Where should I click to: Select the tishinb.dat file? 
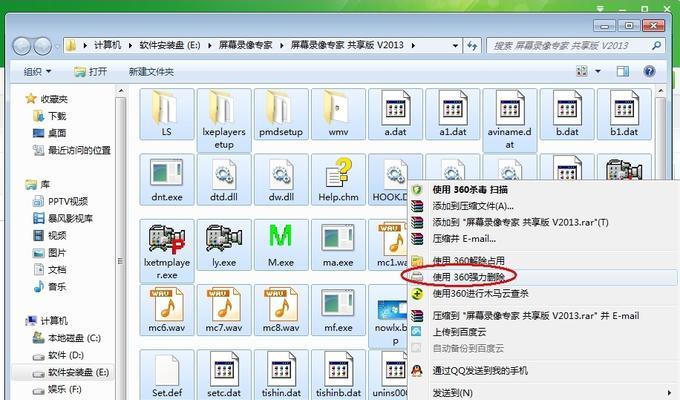(x=338, y=375)
